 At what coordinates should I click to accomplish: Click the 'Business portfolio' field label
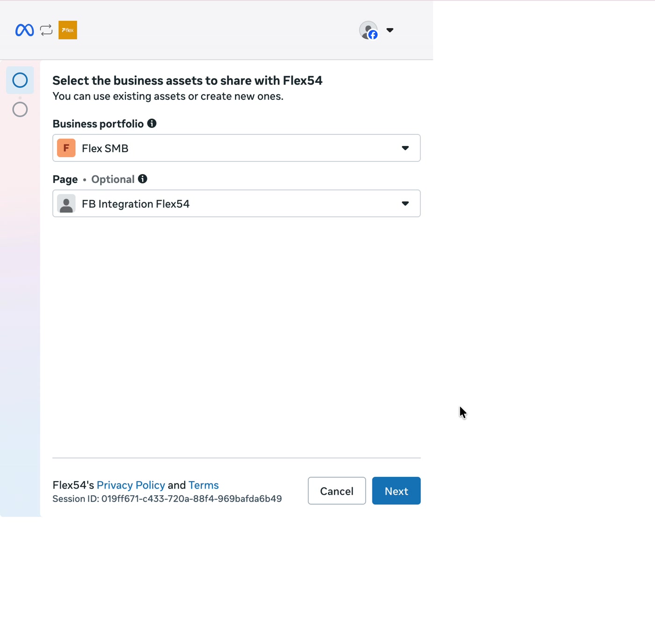coord(98,124)
